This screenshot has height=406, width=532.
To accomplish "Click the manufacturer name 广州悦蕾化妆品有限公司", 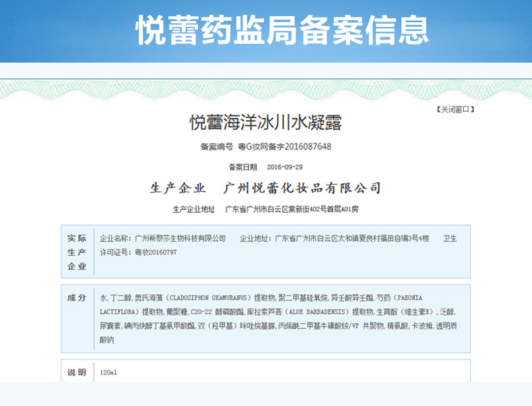I will [x=302, y=188].
